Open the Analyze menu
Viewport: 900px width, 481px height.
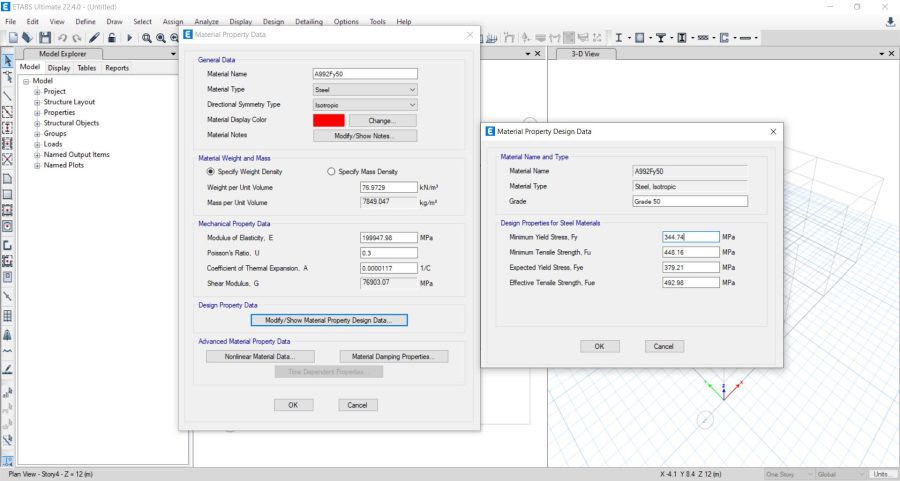(206, 22)
